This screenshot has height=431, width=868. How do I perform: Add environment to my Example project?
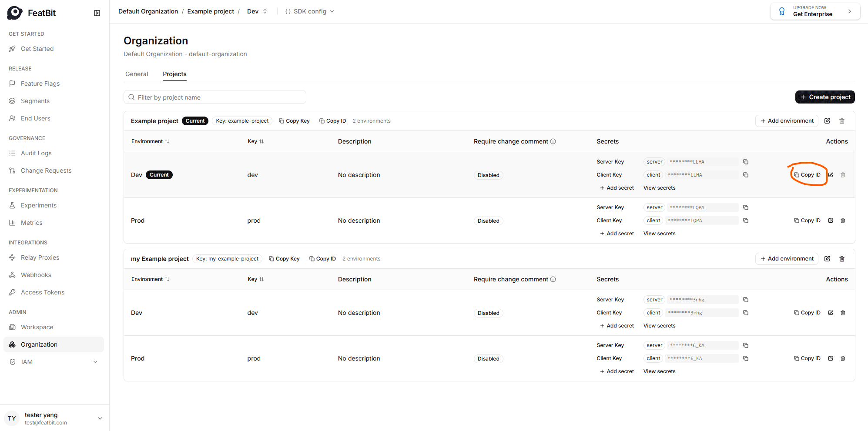(787, 259)
